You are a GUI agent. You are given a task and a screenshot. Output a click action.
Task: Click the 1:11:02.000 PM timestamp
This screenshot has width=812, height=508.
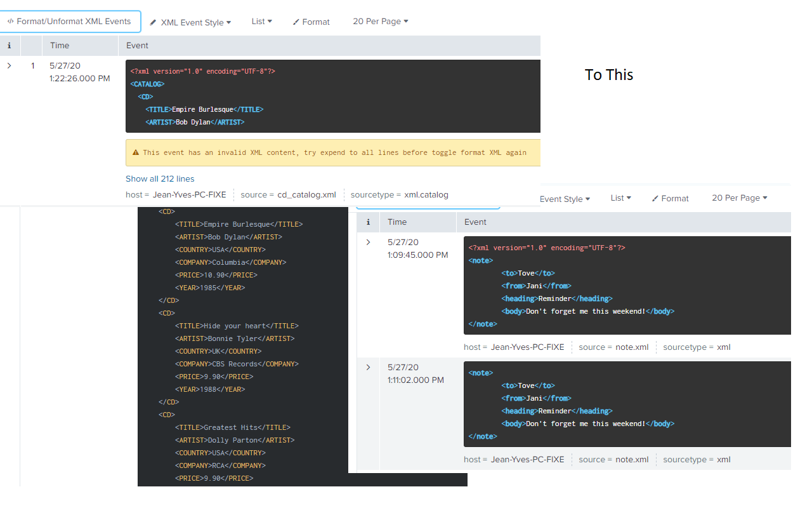pyautogui.click(x=416, y=373)
